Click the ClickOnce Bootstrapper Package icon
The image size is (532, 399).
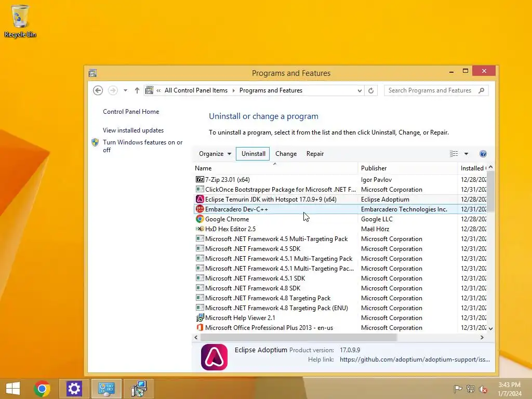(x=200, y=189)
